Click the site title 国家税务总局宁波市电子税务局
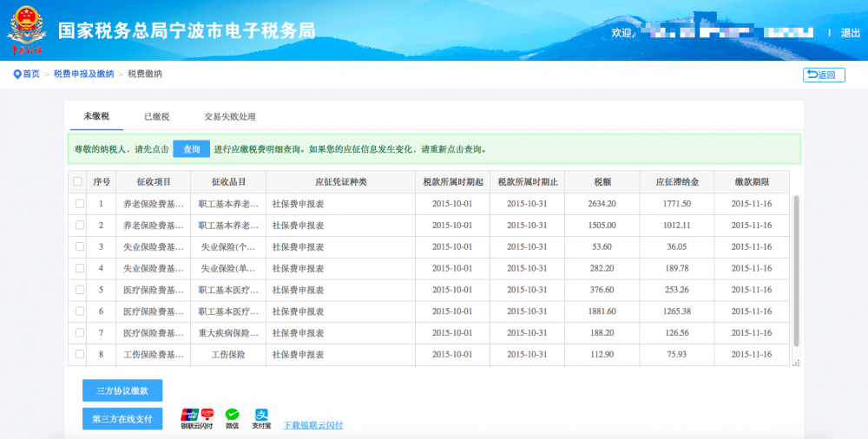Screen dimensions: 868x439 tap(187, 30)
